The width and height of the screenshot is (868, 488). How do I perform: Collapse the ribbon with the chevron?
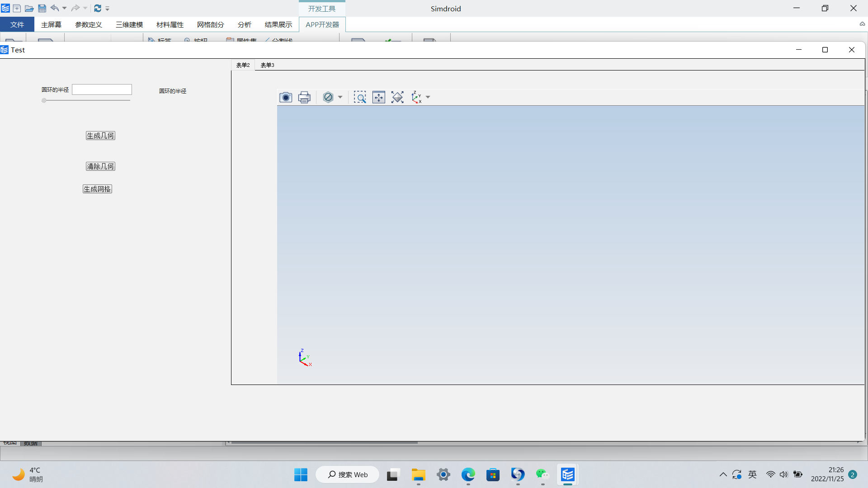click(x=862, y=24)
